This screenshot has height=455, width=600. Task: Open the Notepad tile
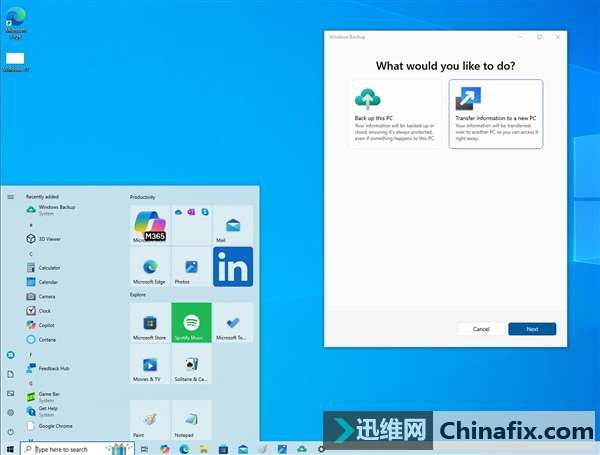(x=191, y=420)
